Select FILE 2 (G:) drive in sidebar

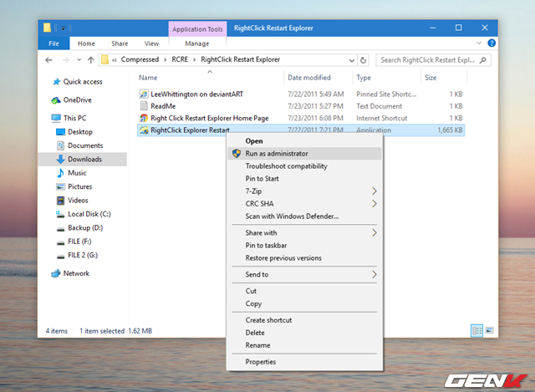tap(83, 255)
